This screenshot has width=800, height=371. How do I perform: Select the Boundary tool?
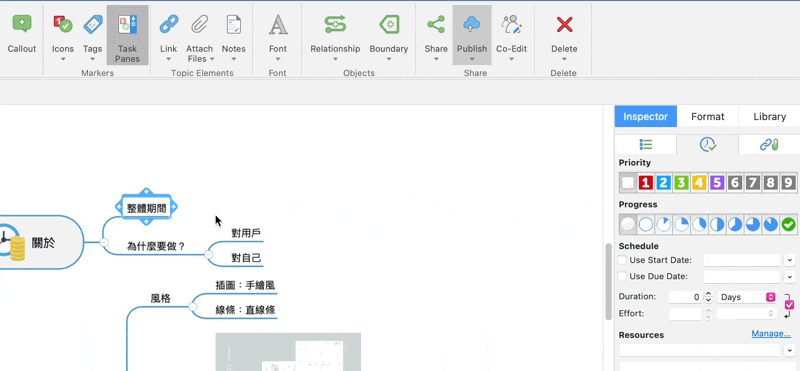389,24
